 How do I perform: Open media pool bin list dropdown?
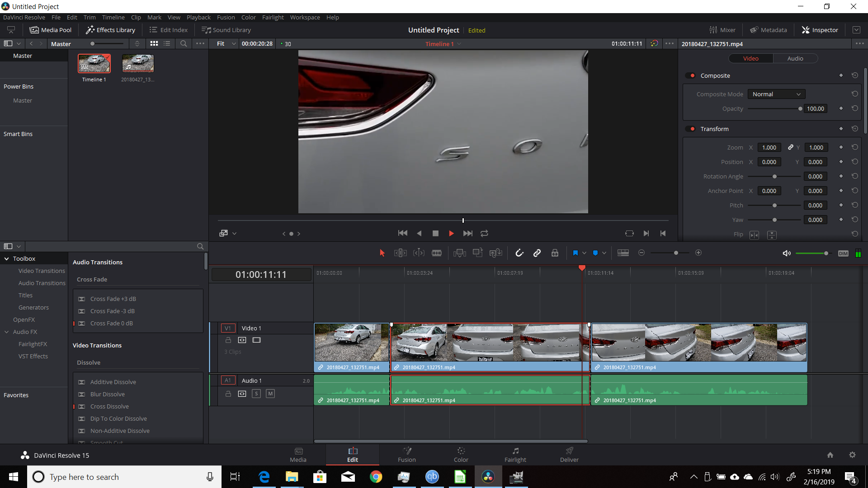click(x=19, y=44)
